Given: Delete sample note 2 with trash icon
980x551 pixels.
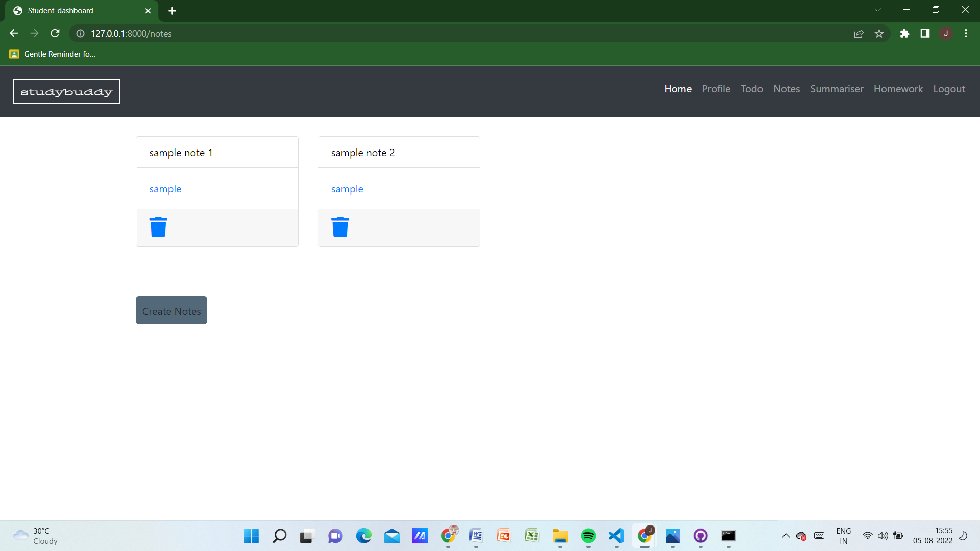Looking at the screenshot, I should tap(340, 227).
